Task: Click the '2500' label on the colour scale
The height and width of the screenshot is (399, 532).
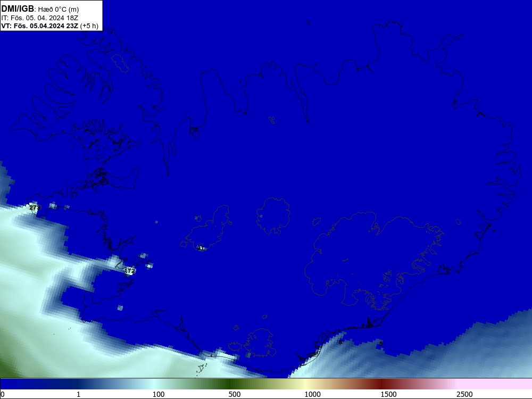Action: 464,394
